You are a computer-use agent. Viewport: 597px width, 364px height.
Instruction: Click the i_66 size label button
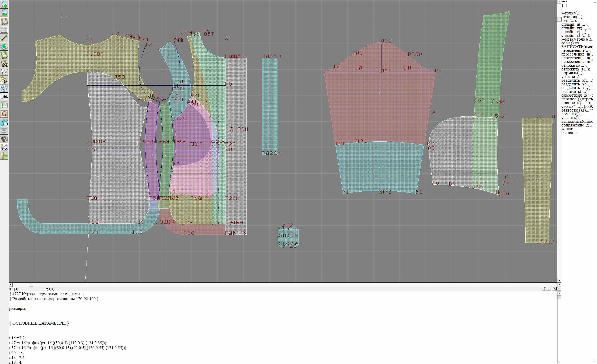pyautogui.click(x=4, y=97)
